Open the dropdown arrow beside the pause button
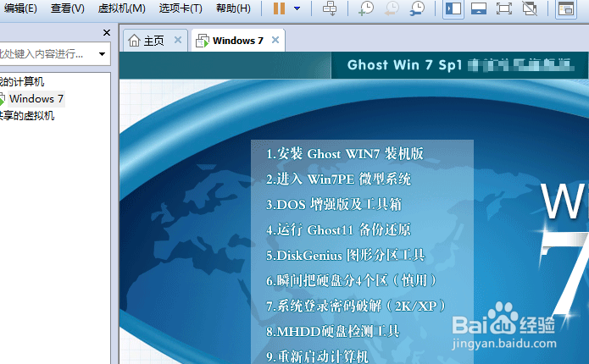 (x=297, y=8)
